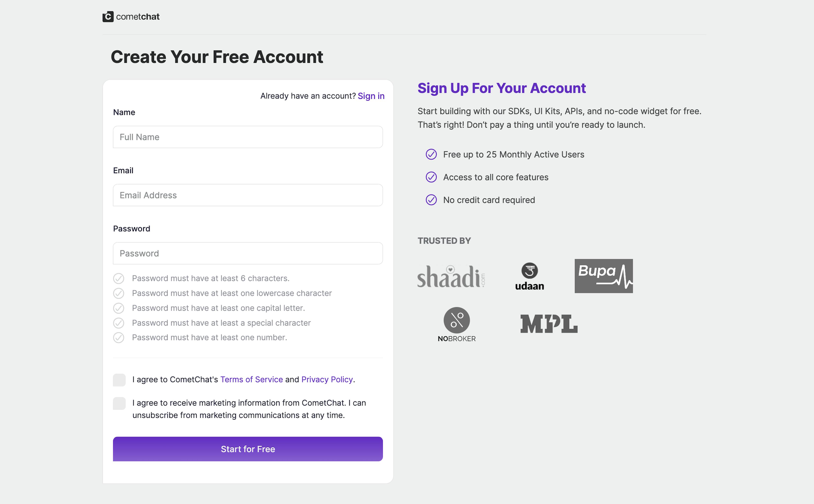814x504 pixels.
Task: Open the Privacy Policy link
Action: pyautogui.click(x=327, y=379)
